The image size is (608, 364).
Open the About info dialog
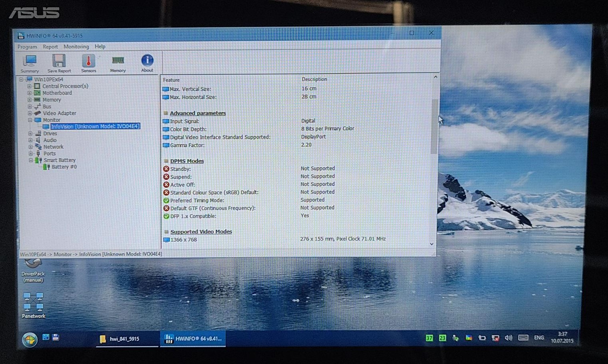tap(147, 64)
